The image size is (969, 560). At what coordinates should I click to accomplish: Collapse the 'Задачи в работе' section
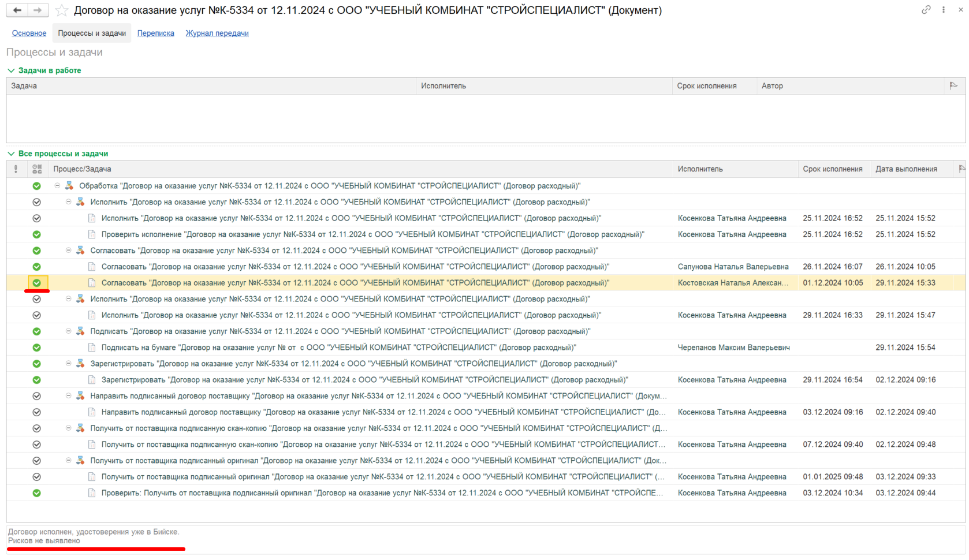tap(11, 70)
